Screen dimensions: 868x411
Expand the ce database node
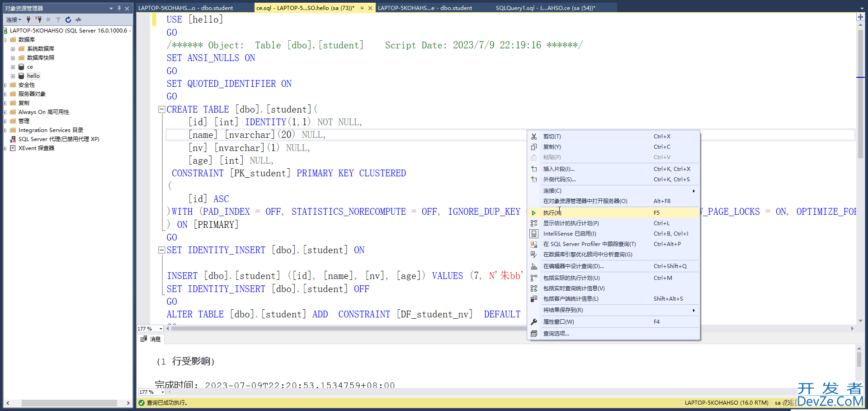[x=13, y=67]
